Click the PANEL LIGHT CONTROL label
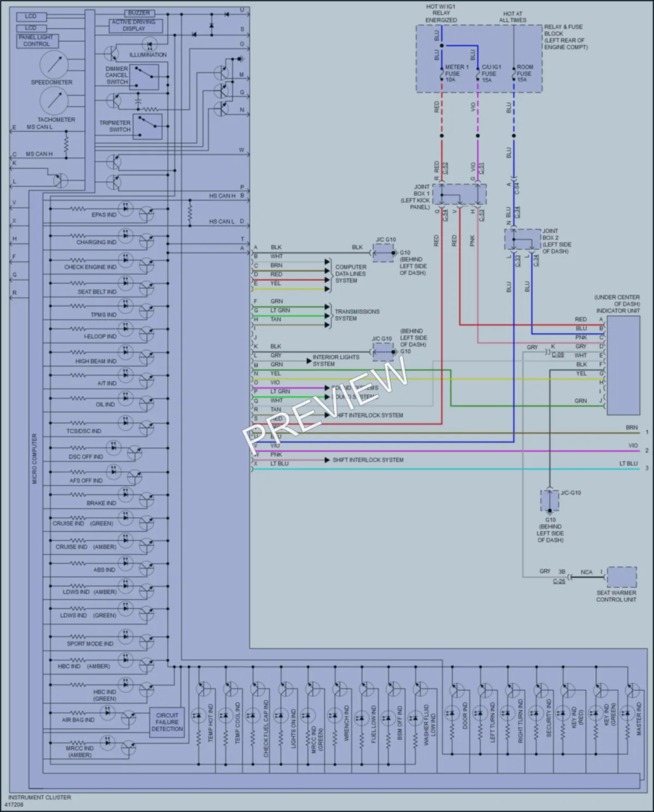This screenshot has width=654, height=812. point(36,40)
